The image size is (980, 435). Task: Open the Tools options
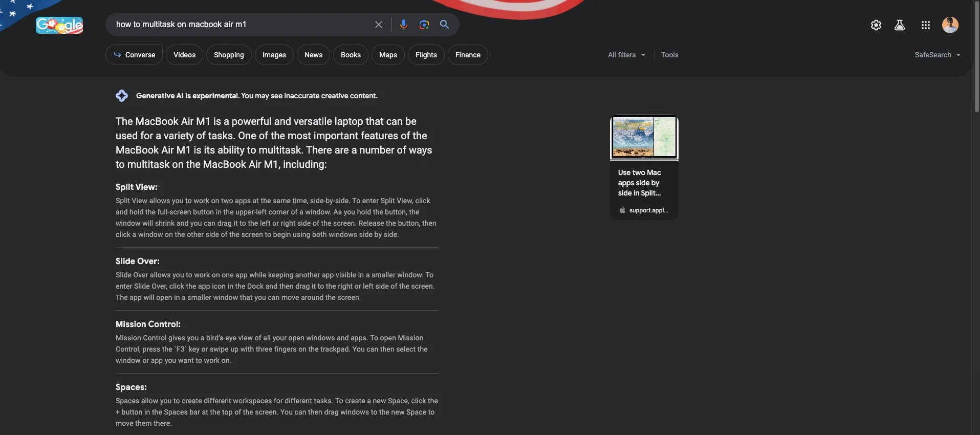[669, 55]
